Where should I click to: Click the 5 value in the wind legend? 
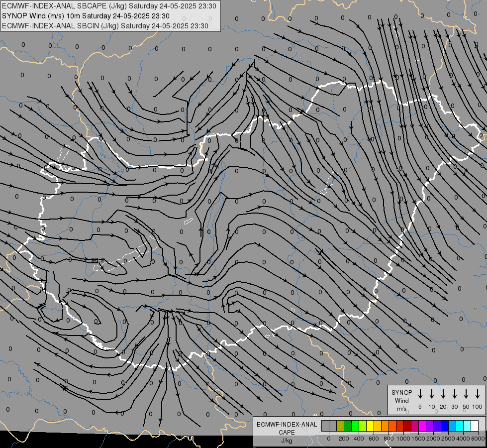click(420, 407)
